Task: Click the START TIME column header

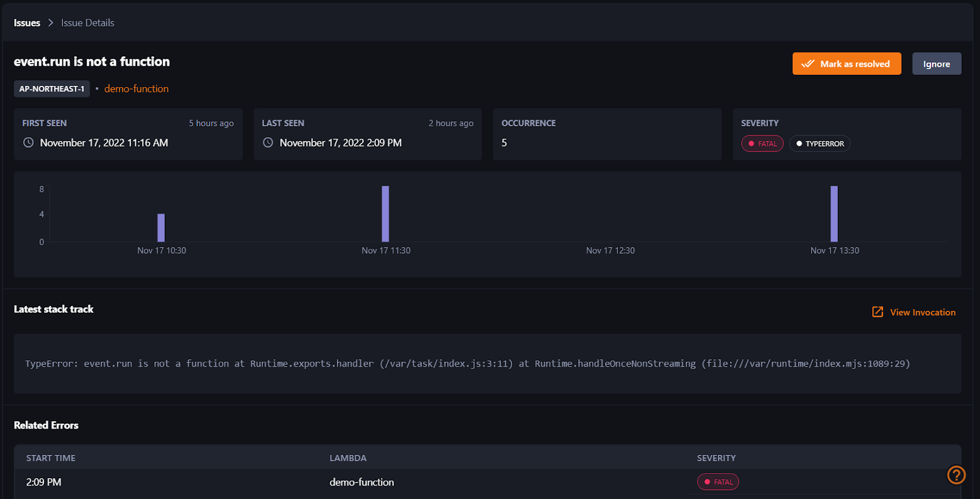Action: click(x=51, y=458)
